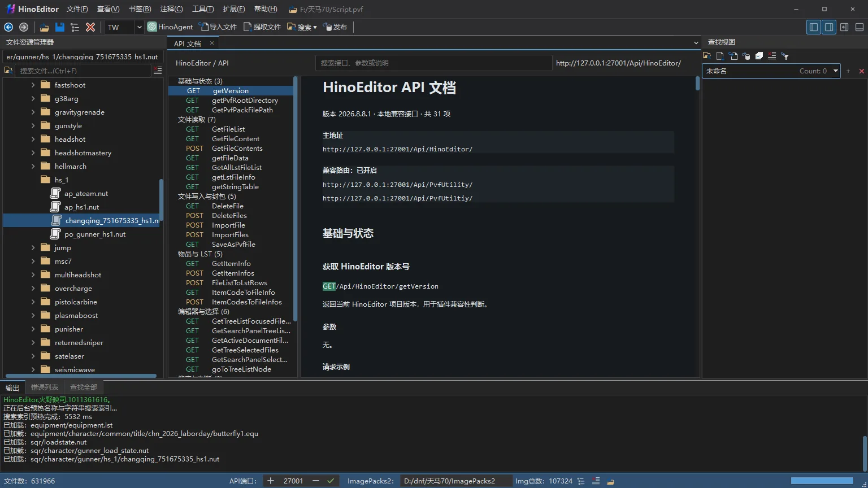This screenshot has width=868, height=488.
Task: Click 提取文件 extract file toolbar button
Action: click(262, 27)
